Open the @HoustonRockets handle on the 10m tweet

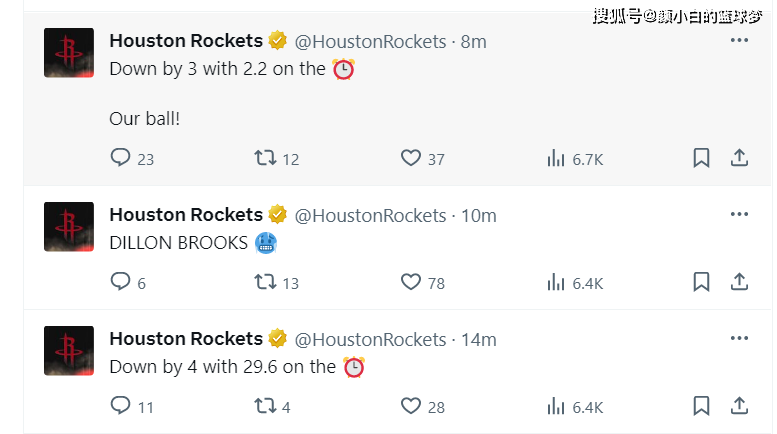tap(370, 215)
